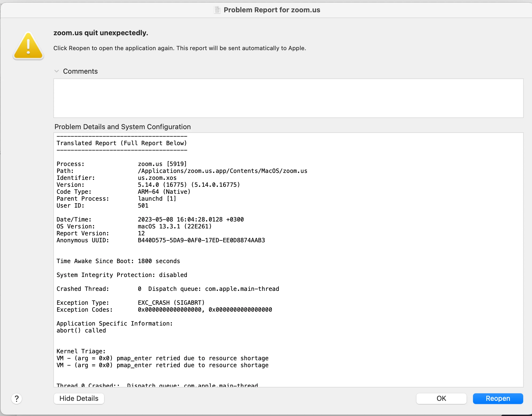Click 'System Integrity Protection: disabled' line
This screenshot has height=416, width=532.
pyautogui.click(x=122, y=275)
